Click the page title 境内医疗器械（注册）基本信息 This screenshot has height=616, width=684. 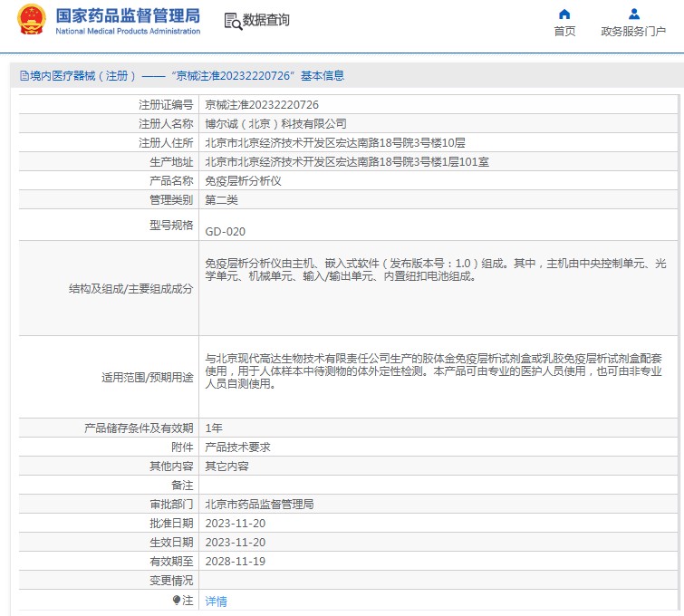[188, 76]
